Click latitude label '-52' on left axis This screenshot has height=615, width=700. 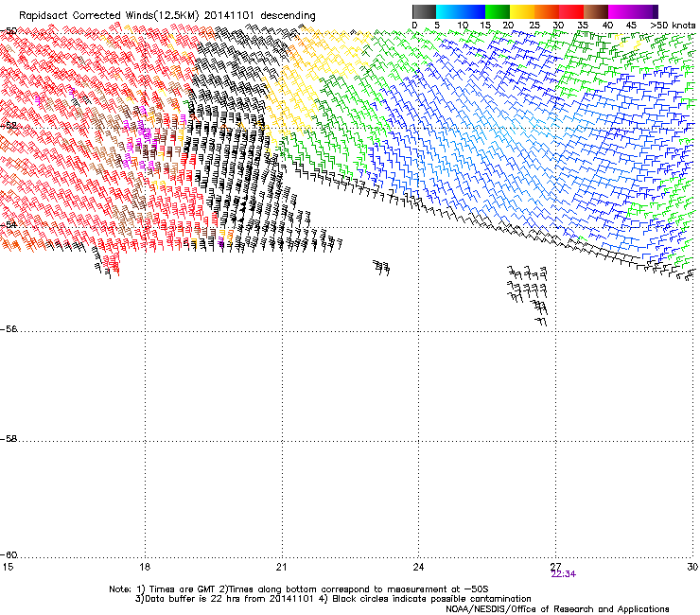click(x=9, y=126)
